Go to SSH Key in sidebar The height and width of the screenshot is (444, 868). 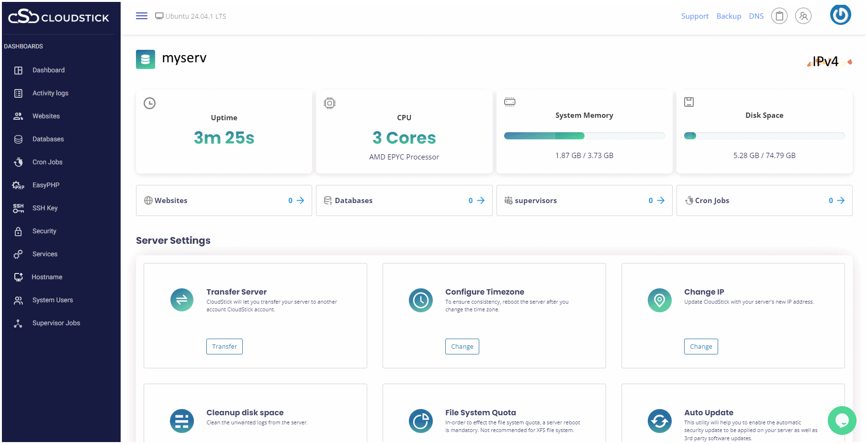coord(45,208)
